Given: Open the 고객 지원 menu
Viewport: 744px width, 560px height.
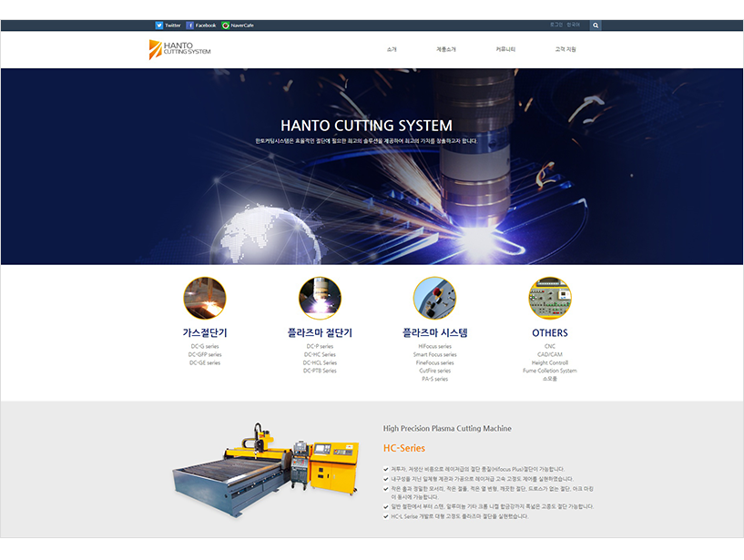Looking at the screenshot, I should (566, 49).
